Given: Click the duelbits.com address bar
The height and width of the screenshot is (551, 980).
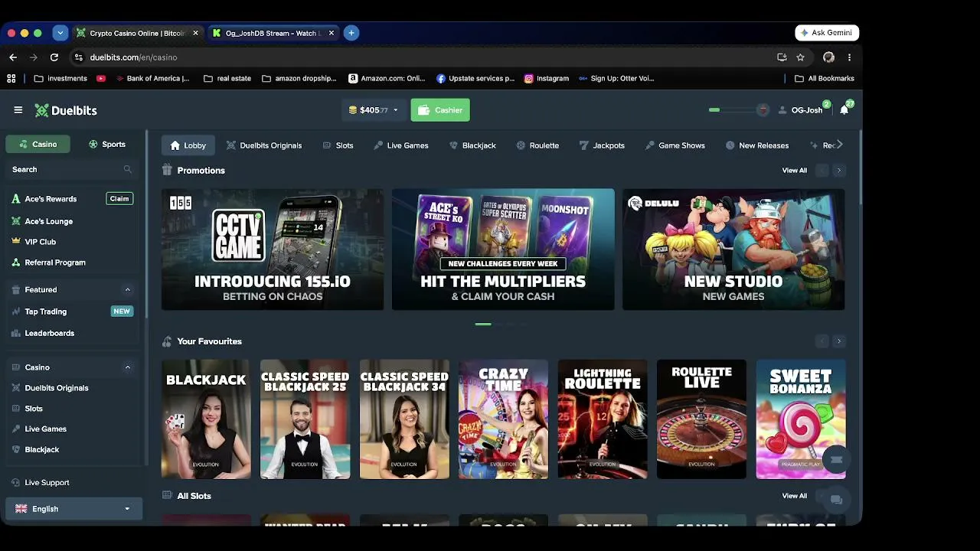Looking at the screenshot, I should (421, 57).
